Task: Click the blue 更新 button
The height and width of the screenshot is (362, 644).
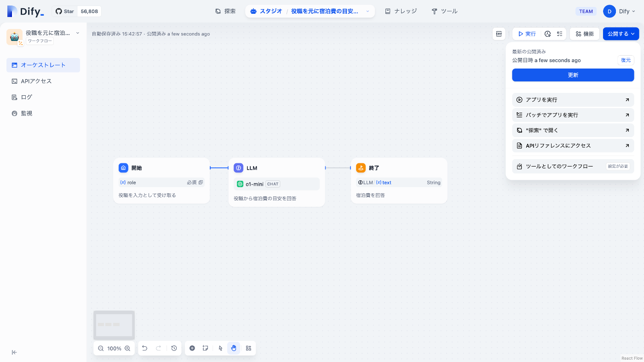Action: point(573,75)
